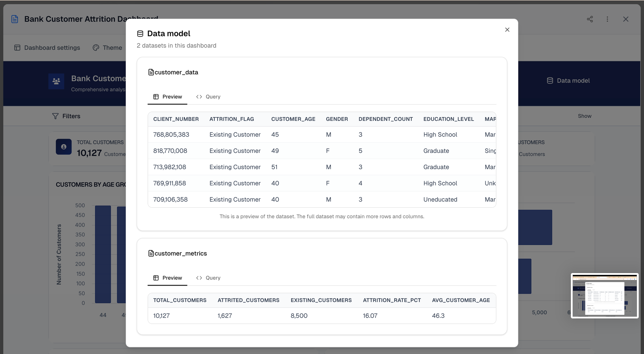Open the Theme options
This screenshot has width=644, height=354.
pyautogui.click(x=108, y=48)
